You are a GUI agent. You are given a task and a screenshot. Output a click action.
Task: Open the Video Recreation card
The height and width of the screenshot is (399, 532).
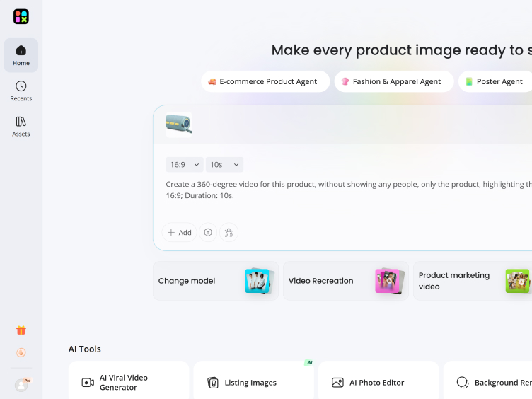[346, 281]
